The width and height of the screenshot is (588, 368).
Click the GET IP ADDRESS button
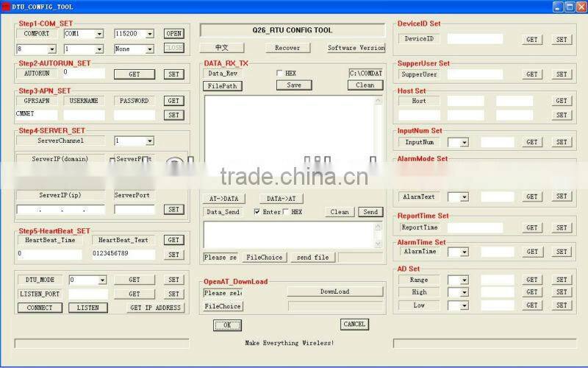155,308
